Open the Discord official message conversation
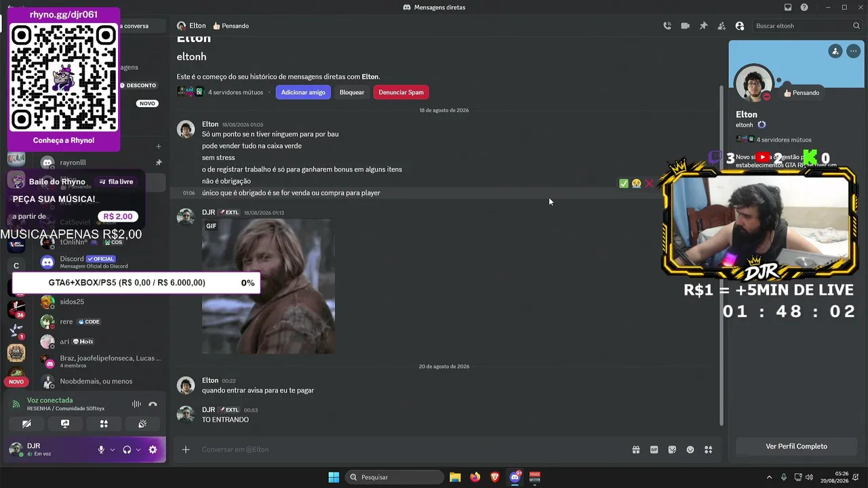 102,262
